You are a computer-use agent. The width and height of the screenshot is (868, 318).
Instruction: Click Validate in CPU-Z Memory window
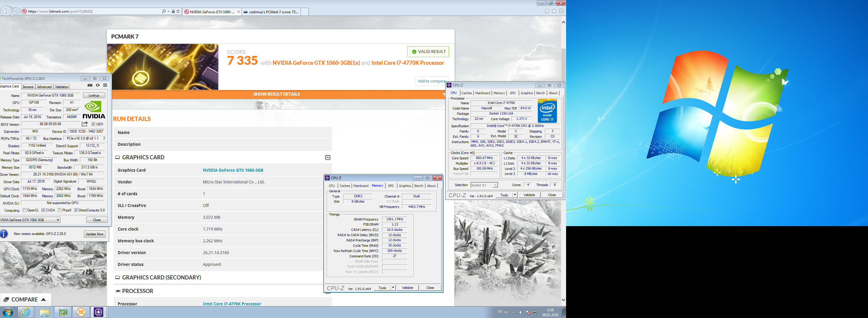coord(407,288)
